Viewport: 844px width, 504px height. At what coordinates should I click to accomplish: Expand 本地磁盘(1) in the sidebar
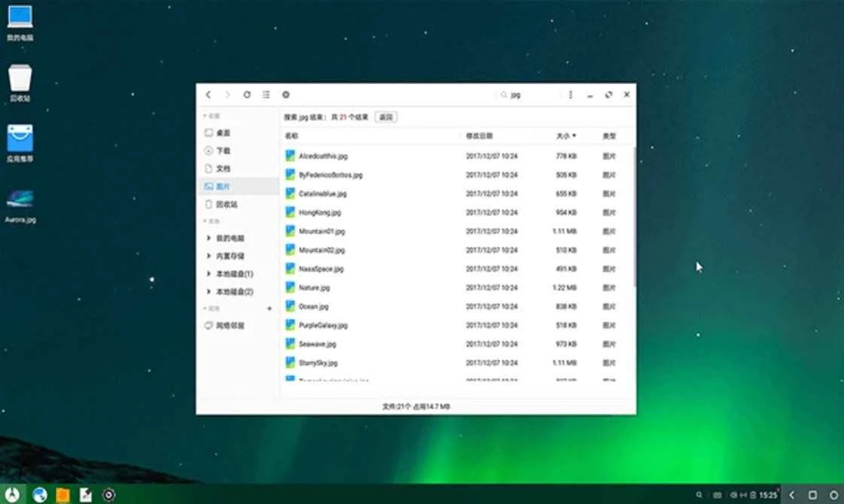pos(209,274)
